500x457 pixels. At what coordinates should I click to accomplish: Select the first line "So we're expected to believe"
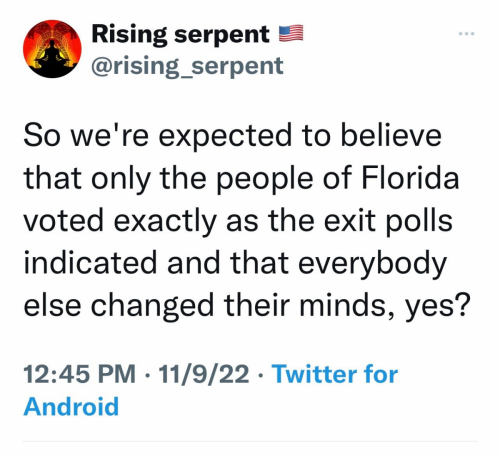click(x=233, y=136)
